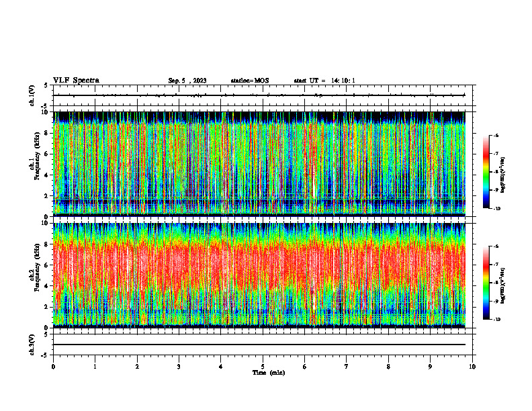Click the 'VLF Spectra' title text
The width and height of the screenshot is (532, 411).
[76, 81]
